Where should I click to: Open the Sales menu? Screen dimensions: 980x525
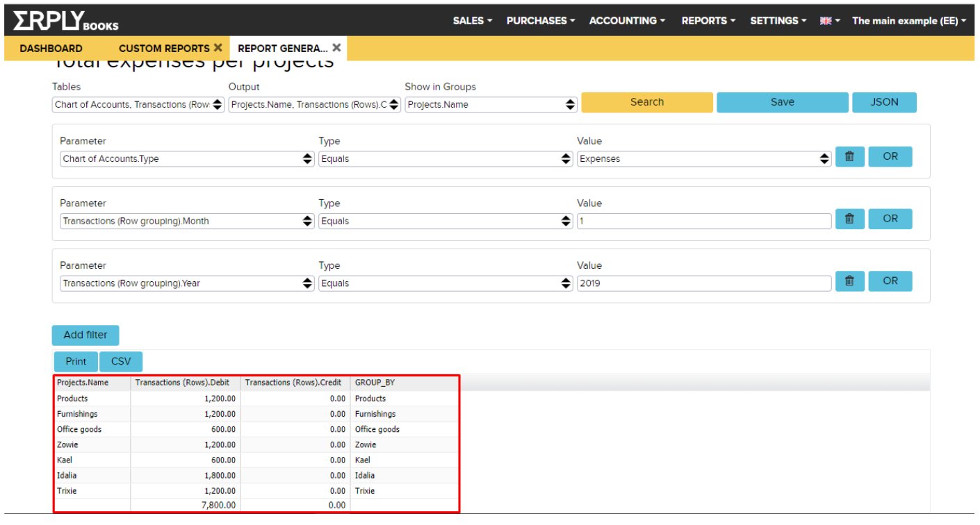(x=473, y=21)
